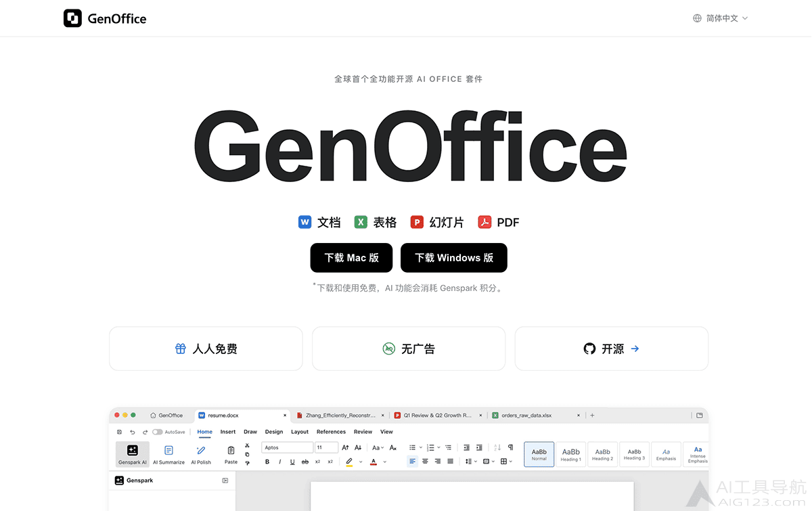Click the 表格 spreadsheet icon
The image size is (812, 511).
361,222
